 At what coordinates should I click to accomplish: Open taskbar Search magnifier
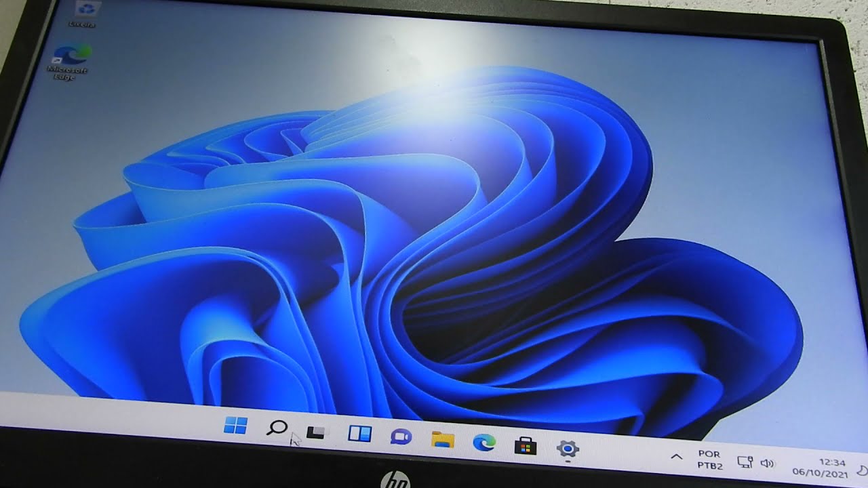(x=277, y=428)
